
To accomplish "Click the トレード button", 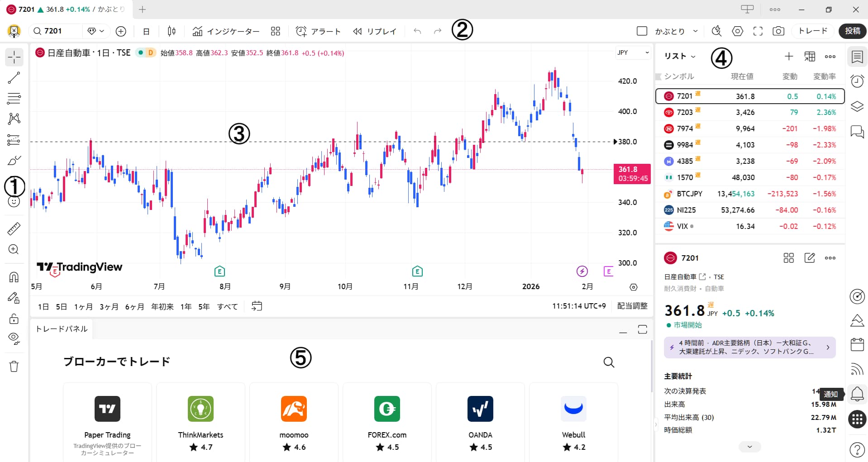I will click(x=812, y=31).
